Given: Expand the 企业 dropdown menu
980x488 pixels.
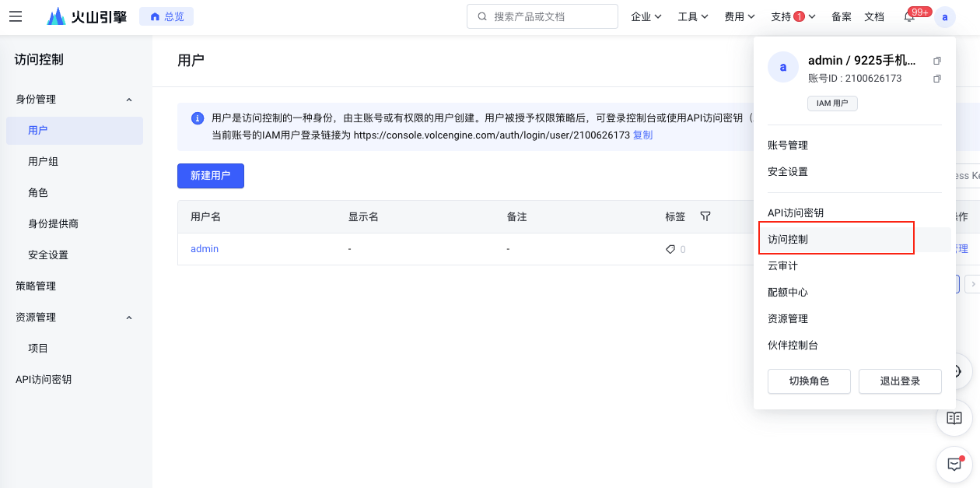Looking at the screenshot, I should coord(646,16).
